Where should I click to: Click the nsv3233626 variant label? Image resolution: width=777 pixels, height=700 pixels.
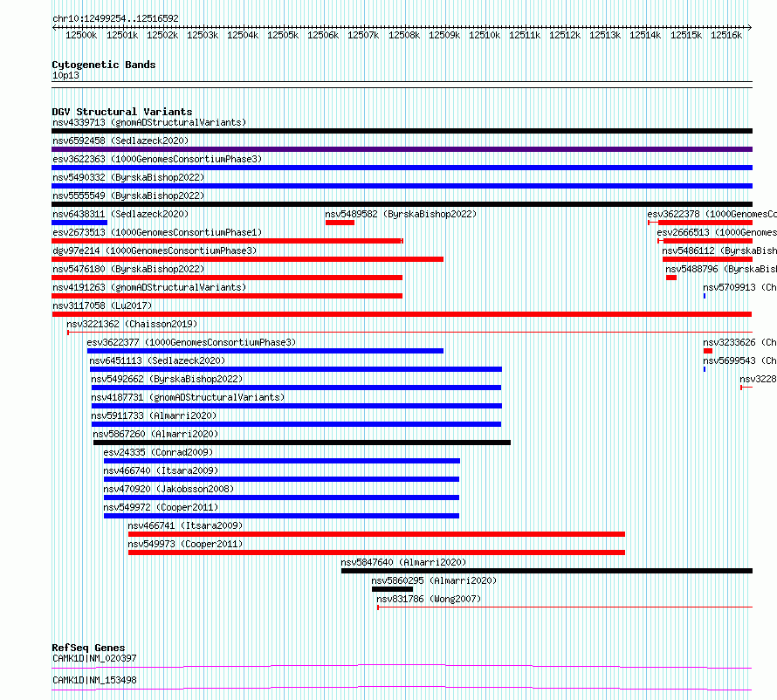(739, 342)
